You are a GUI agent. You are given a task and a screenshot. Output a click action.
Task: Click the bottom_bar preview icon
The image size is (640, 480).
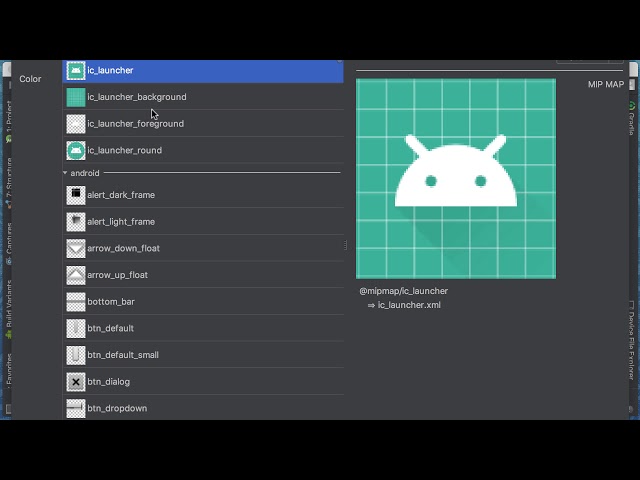[76, 302]
